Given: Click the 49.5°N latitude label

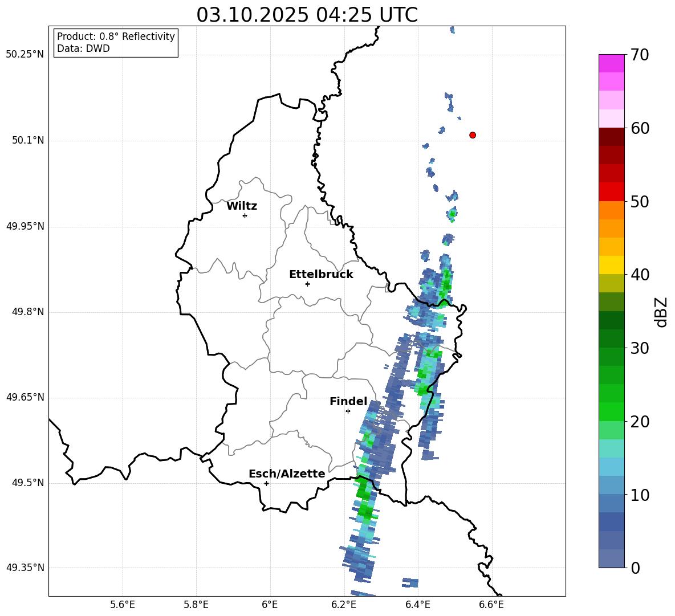Looking at the screenshot, I should coord(28,483).
